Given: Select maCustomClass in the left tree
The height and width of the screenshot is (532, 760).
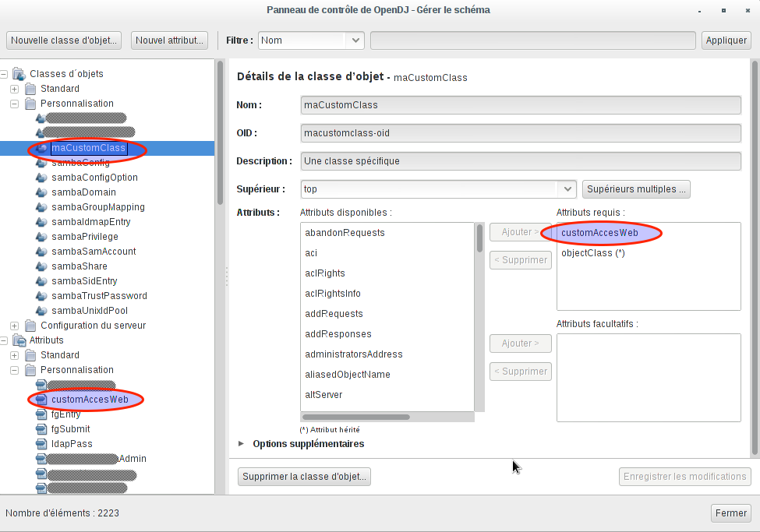Looking at the screenshot, I should click(x=89, y=148).
